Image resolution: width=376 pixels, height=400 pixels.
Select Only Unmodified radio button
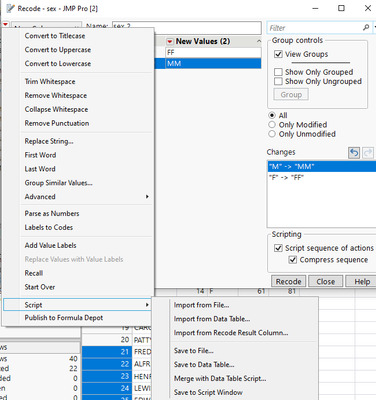pyautogui.click(x=272, y=134)
